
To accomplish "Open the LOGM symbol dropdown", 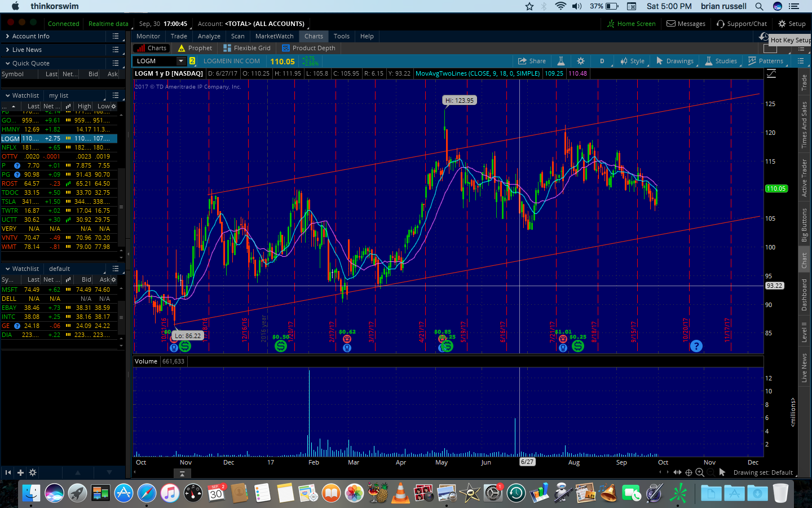I will pyautogui.click(x=181, y=61).
